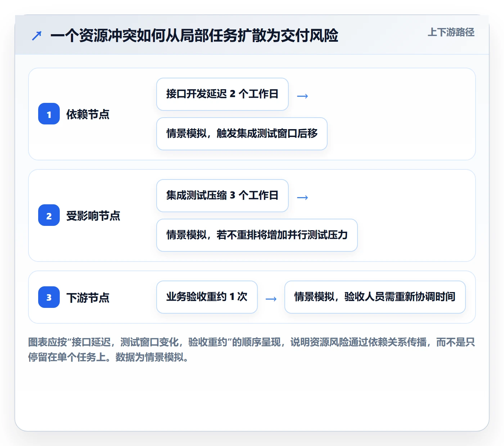The image size is (504, 446).
Task: Click the blue number 3 badge
Action: click(49, 297)
